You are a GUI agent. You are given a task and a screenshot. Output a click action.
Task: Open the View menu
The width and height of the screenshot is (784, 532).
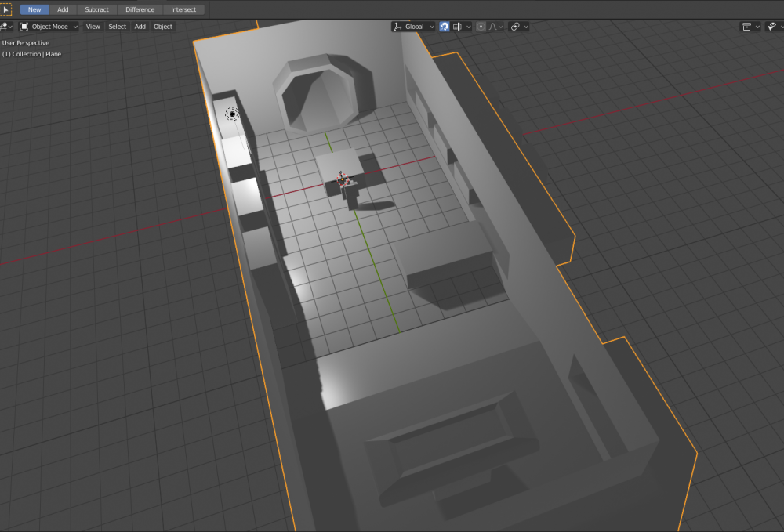click(x=93, y=27)
